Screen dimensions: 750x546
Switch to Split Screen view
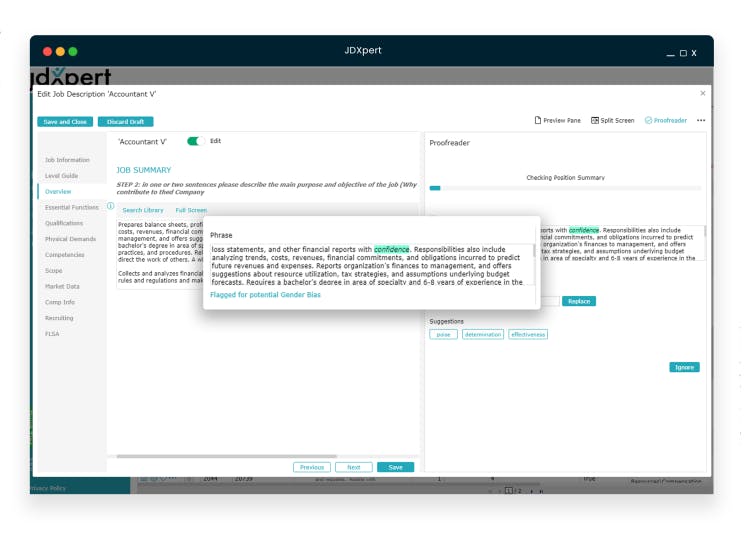pyautogui.click(x=613, y=120)
